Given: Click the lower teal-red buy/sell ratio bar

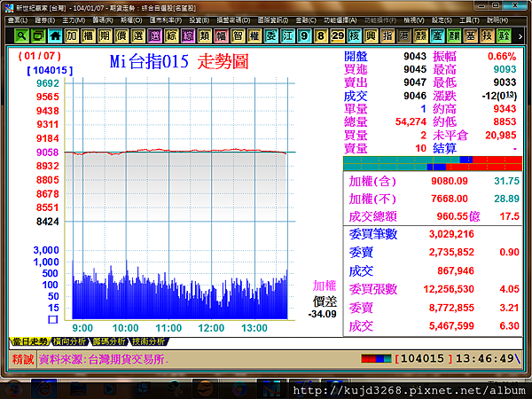Looking at the screenshot, I should point(433,167).
